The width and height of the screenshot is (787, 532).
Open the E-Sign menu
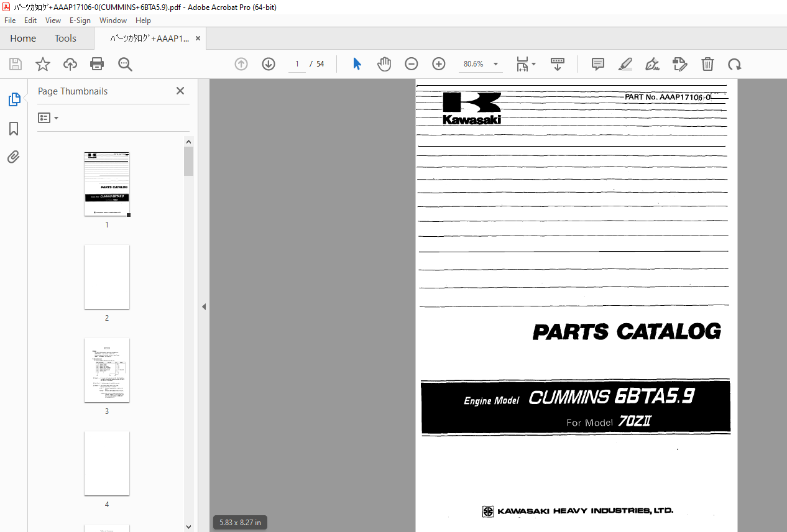tap(80, 21)
